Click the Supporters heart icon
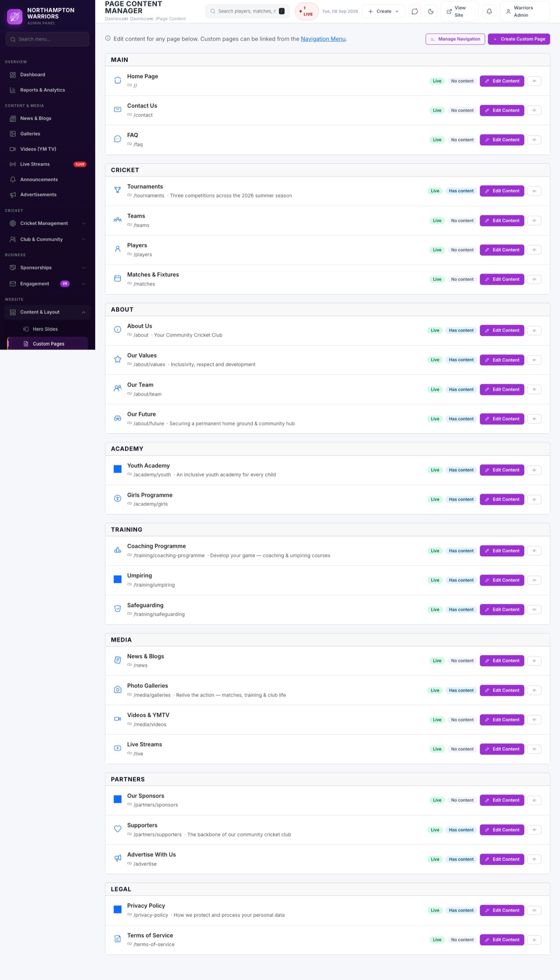The height and width of the screenshot is (980, 560). [x=118, y=829]
